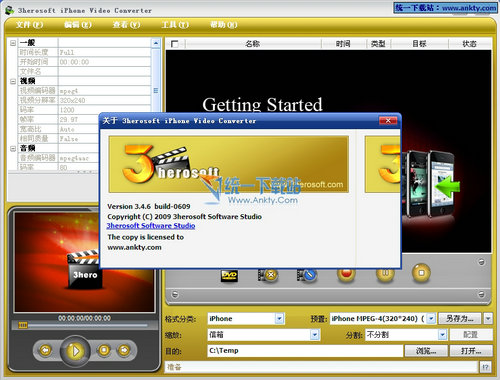The image size is (500, 380).
Task: Click the video 码率 value '1200'
Action: point(67,110)
